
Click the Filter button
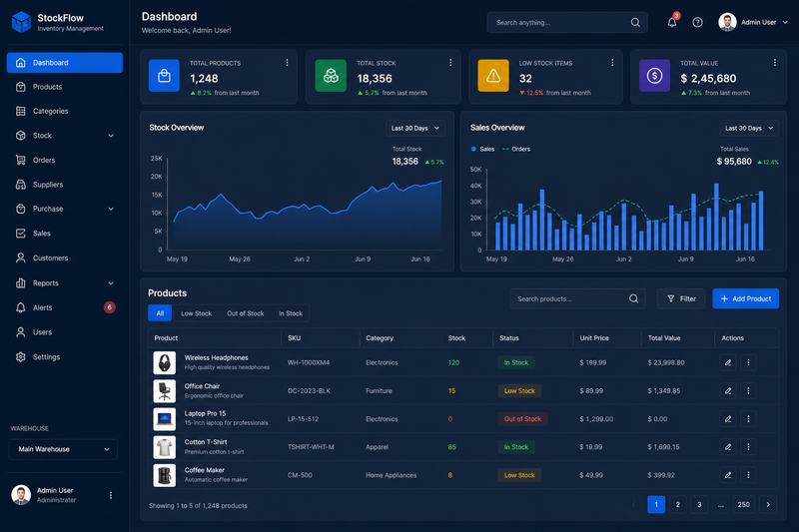(681, 298)
